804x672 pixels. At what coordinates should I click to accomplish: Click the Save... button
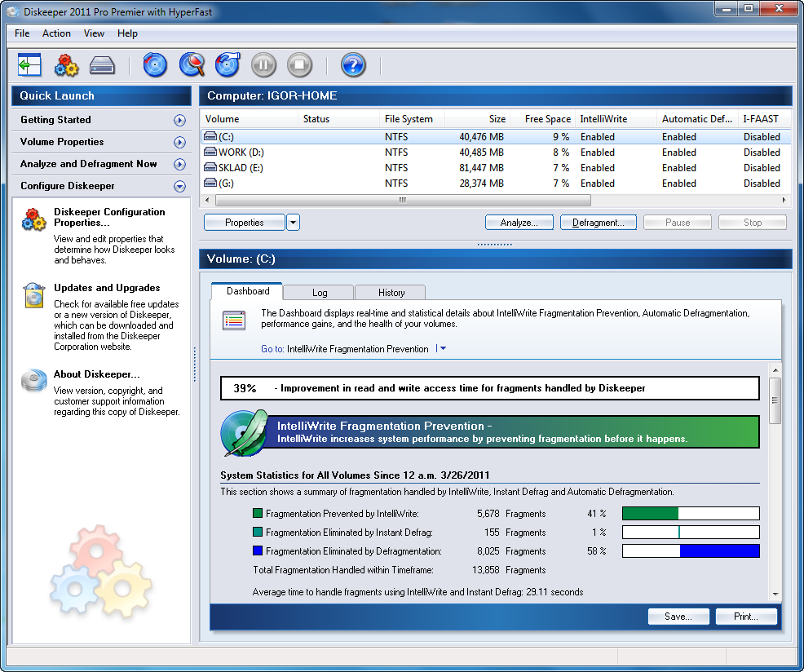678,617
